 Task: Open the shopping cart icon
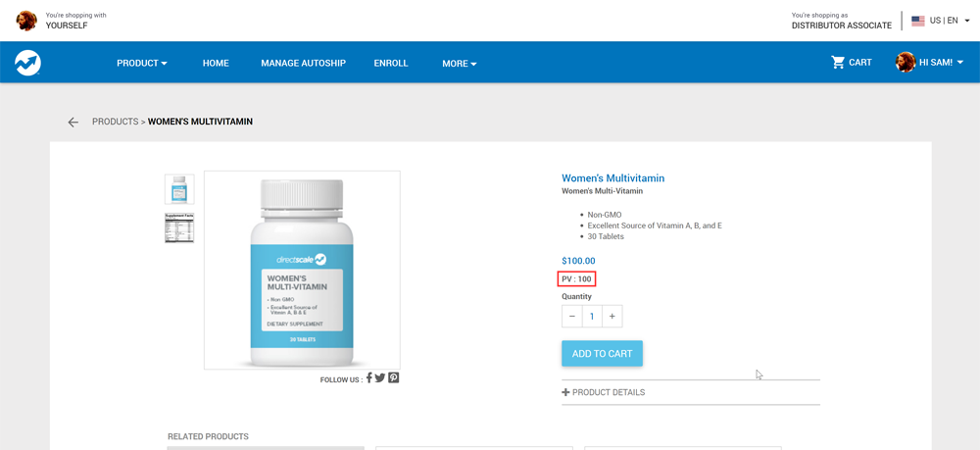click(838, 63)
